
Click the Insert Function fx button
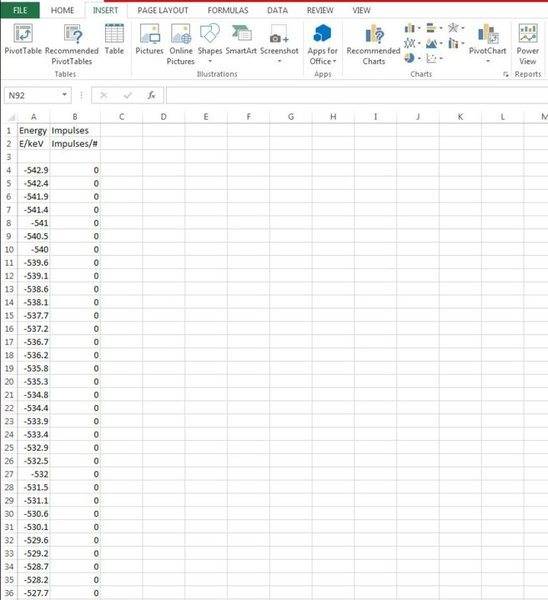coord(151,95)
